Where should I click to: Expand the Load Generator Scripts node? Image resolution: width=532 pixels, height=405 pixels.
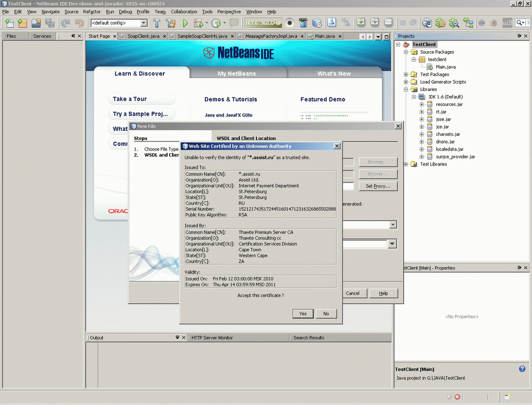pos(406,82)
